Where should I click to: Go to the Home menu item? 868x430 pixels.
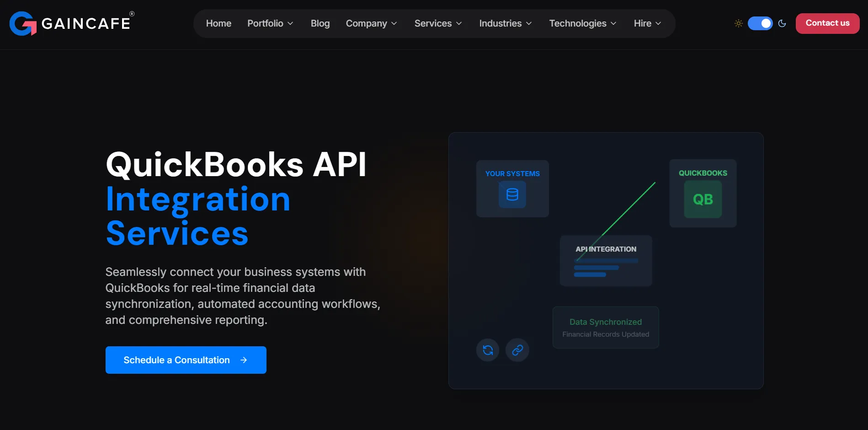coord(218,23)
